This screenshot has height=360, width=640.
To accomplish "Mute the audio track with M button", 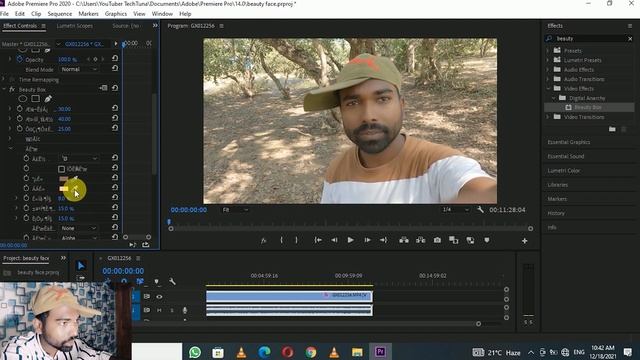I will [x=159, y=310].
